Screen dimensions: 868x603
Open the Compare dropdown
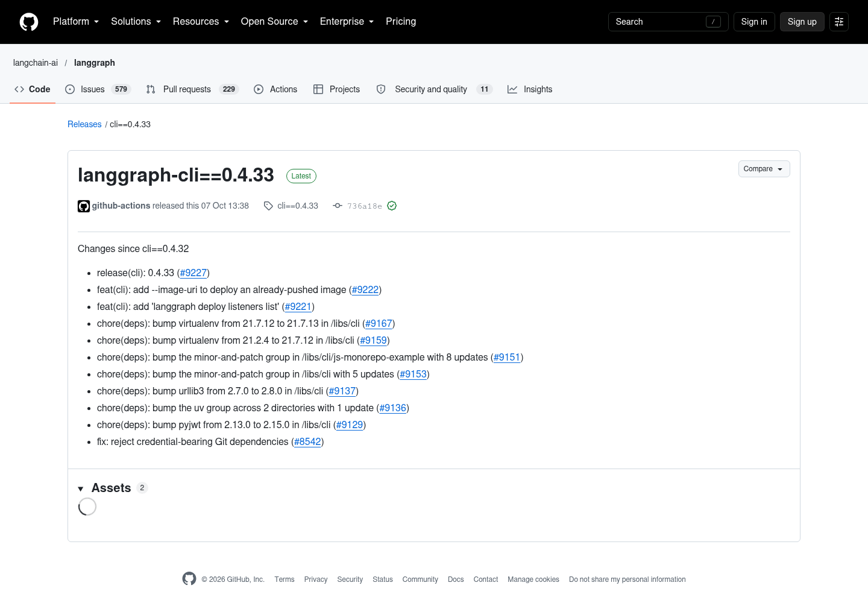[764, 169]
